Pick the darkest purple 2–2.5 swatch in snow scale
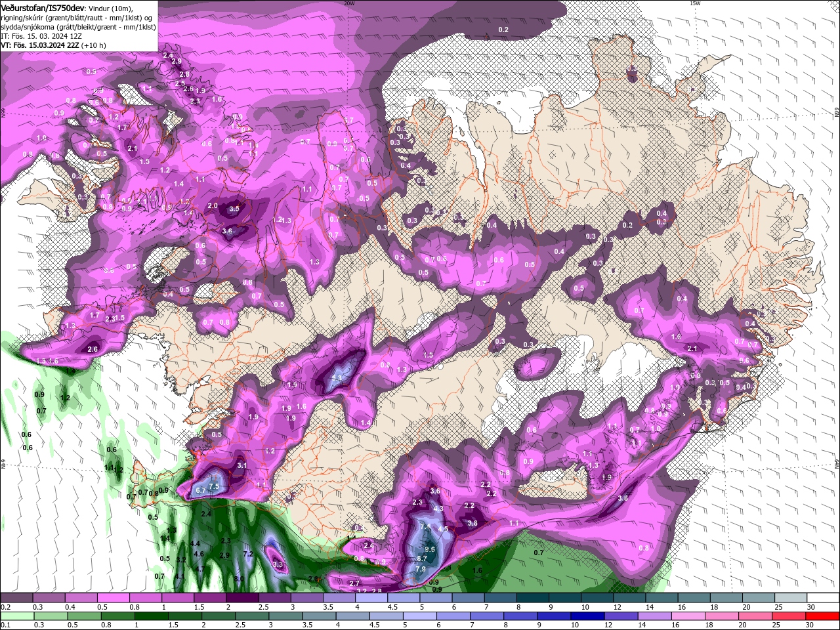This screenshot has height=630, width=840. pos(242,597)
